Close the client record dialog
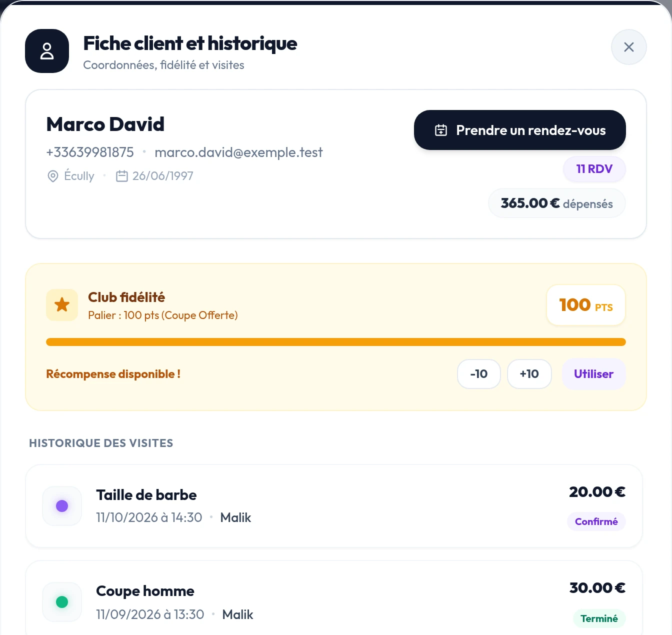 tap(628, 47)
